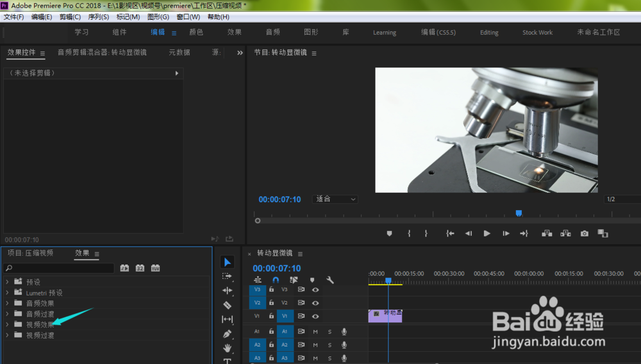
Task: Open the 项目: 压缩视频 panel tab
Action: pyautogui.click(x=30, y=253)
